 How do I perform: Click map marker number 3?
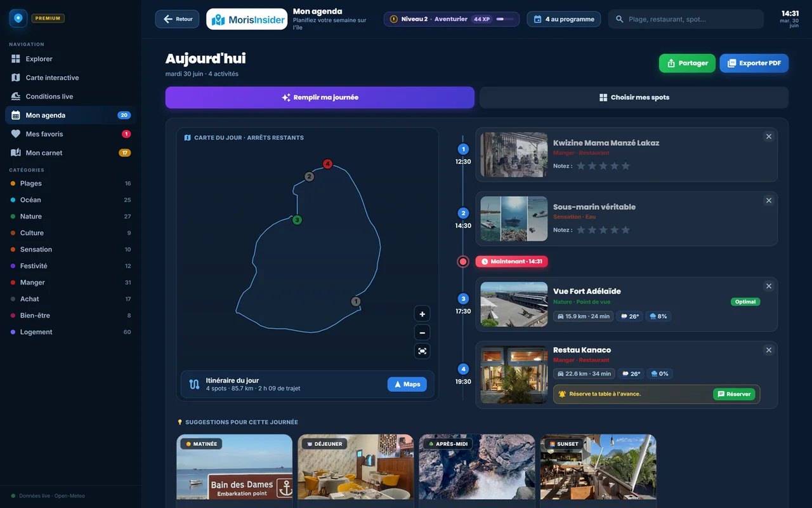tap(297, 220)
